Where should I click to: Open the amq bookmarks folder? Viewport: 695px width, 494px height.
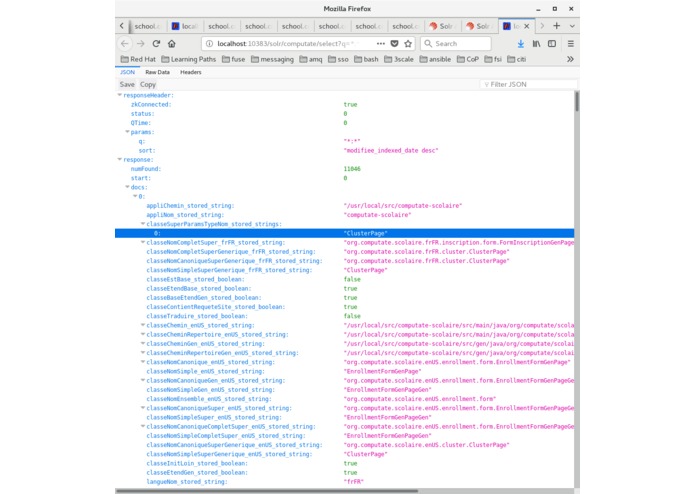[311, 59]
